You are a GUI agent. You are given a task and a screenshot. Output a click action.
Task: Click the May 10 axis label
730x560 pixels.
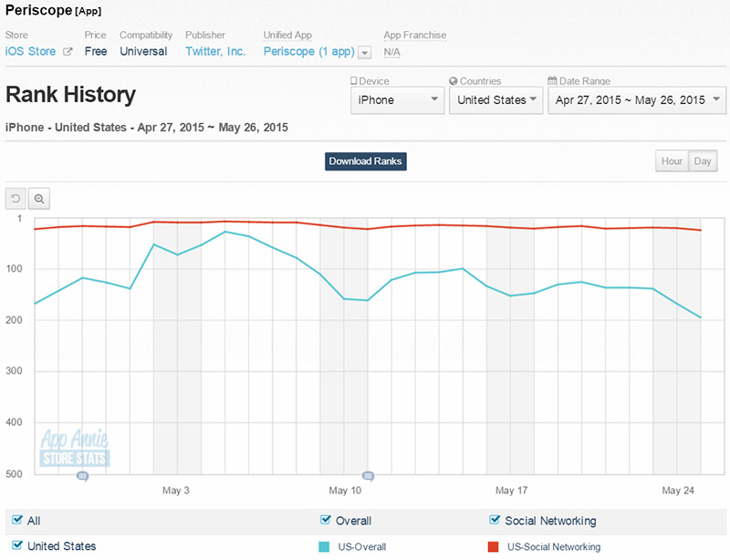[x=345, y=490]
